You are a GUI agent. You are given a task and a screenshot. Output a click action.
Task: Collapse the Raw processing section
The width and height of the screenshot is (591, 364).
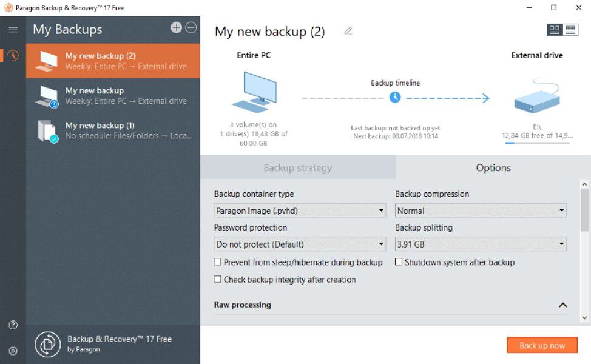pyautogui.click(x=562, y=305)
